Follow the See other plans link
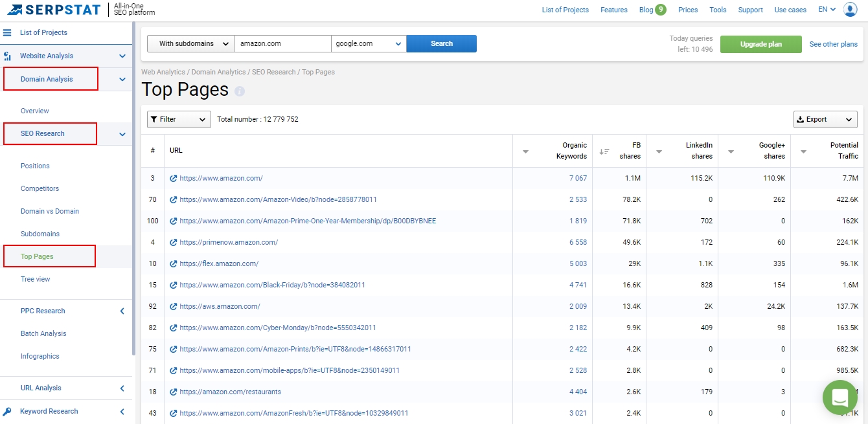Screen dimensions: 868x424 tap(834, 44)
